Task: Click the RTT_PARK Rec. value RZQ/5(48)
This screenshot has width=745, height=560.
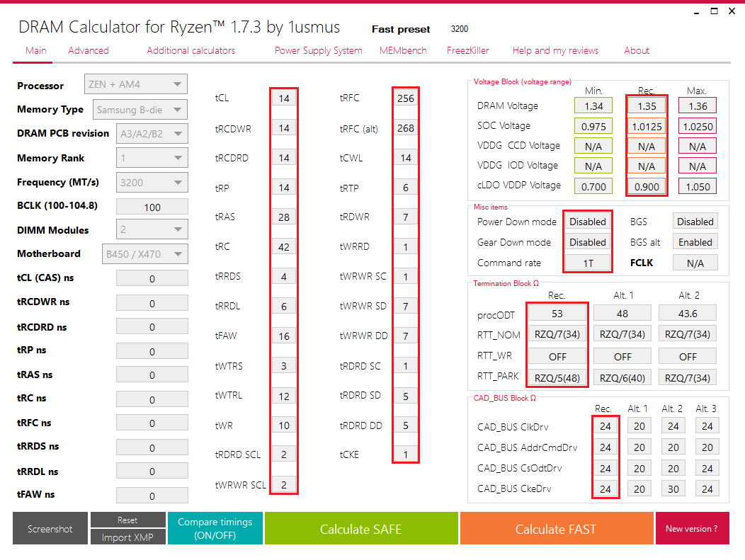Action: [557, 377]
